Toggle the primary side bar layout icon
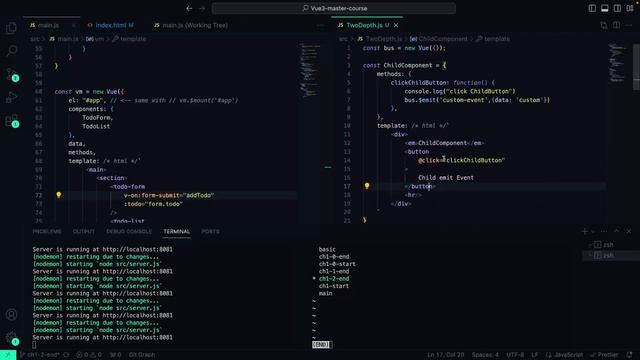 click(x=592, y=8)
